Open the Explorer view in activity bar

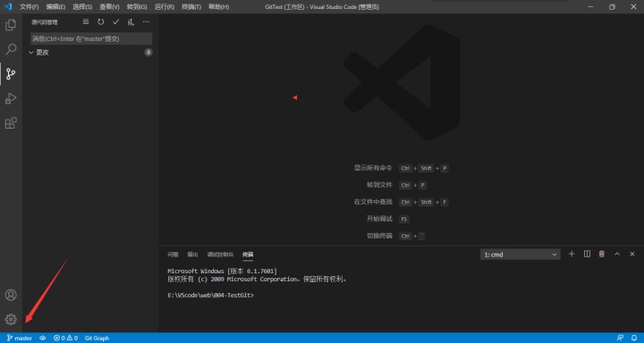pos(11,25)
